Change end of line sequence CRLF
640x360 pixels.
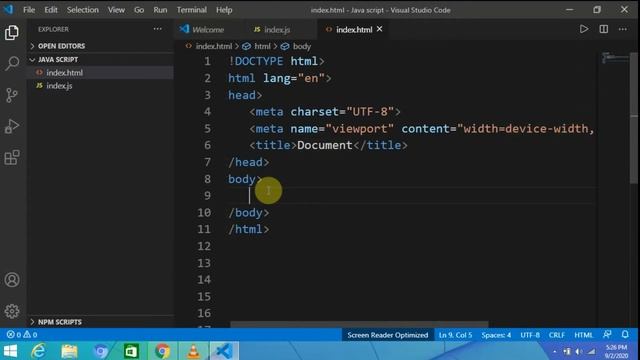coord(557,335)
